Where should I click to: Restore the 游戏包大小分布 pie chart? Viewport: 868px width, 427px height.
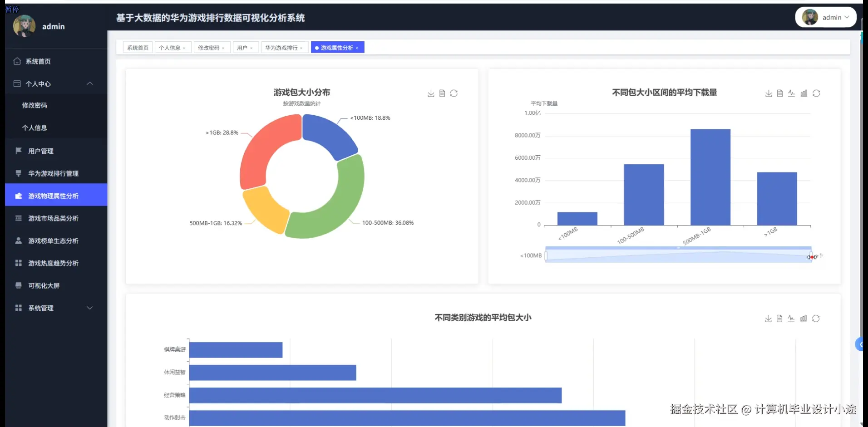tap(454, 93)
